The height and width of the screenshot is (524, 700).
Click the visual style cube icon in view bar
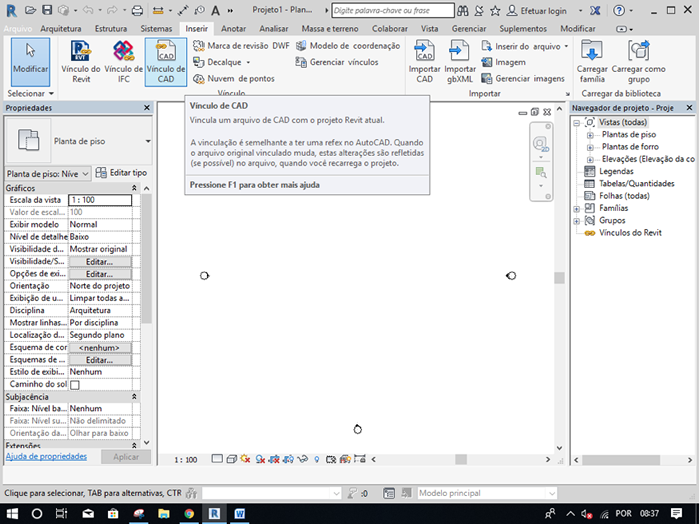pyautogui.click(x=231, y=459)
